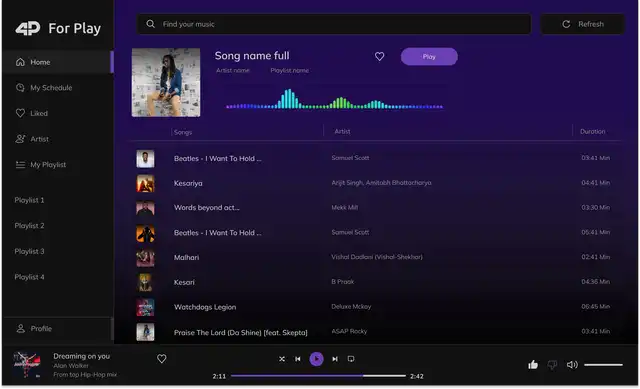Viewport: 640px width, 389px height.
Task: Click the round purple play button in the player
Action: pos(316,359)
